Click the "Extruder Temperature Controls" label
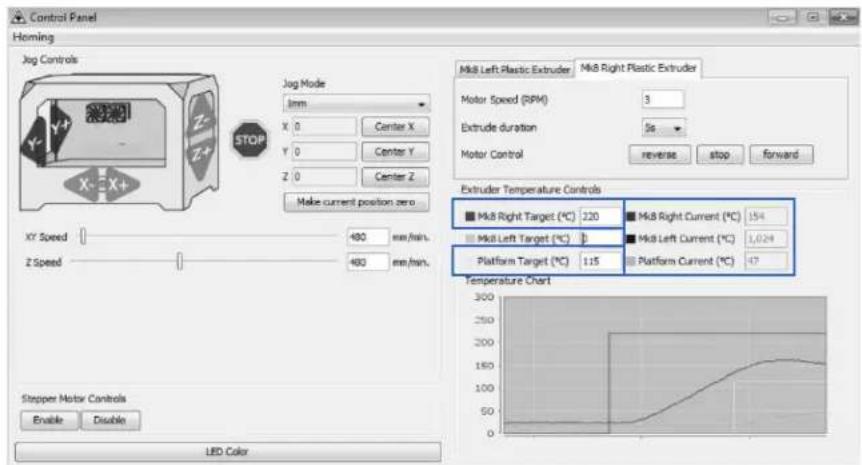 pos(531,190)
